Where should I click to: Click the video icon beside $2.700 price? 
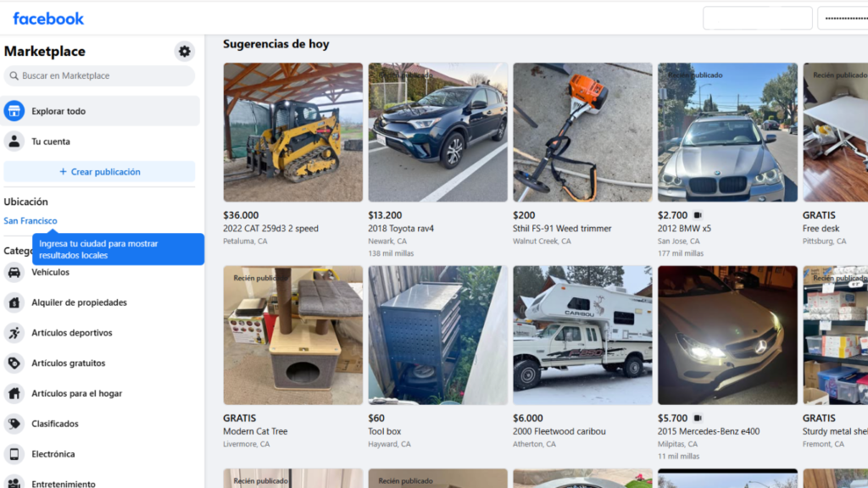tap(698, 215)
